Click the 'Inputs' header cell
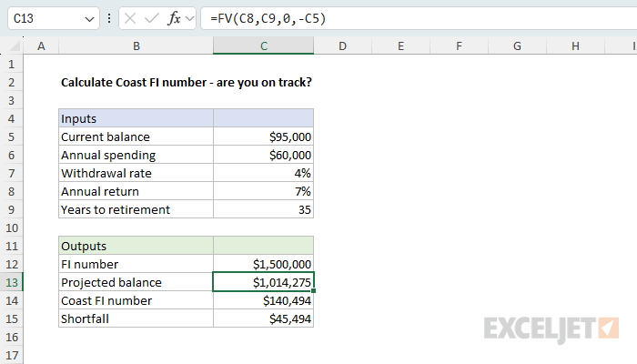637x364 pixels. (x=136, y=118)
